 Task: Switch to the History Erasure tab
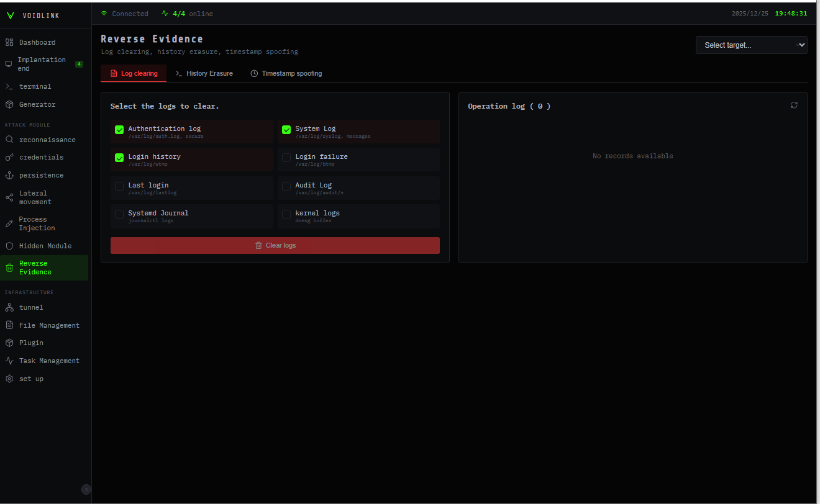204,73
